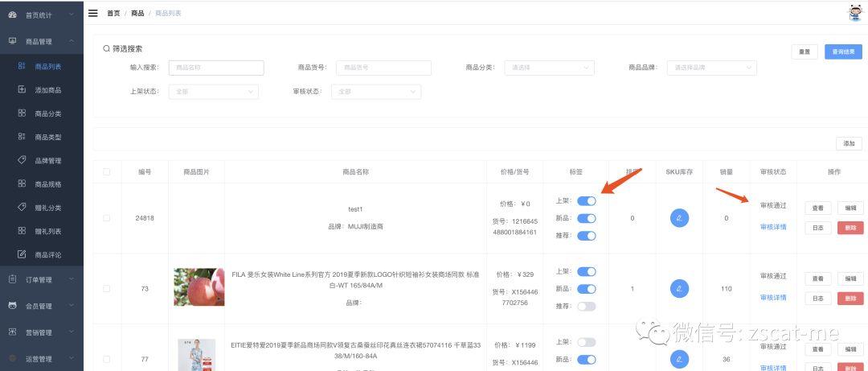The image size is (868, 371).
Task: Toggle 推荐 switch for test1
Action: [586, 236]
